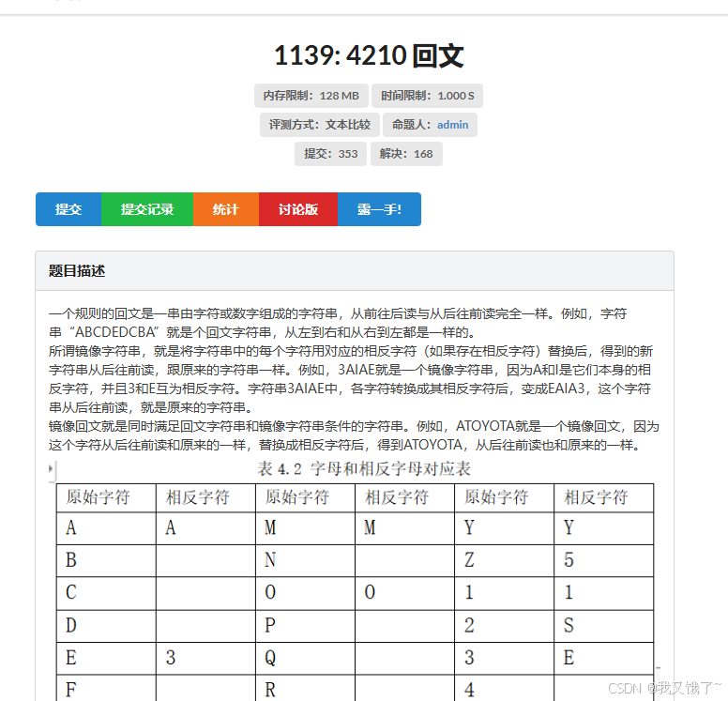Click the first 原始字符 column header
The height and width of the screenshot is (701, 728).
(106, 497)
